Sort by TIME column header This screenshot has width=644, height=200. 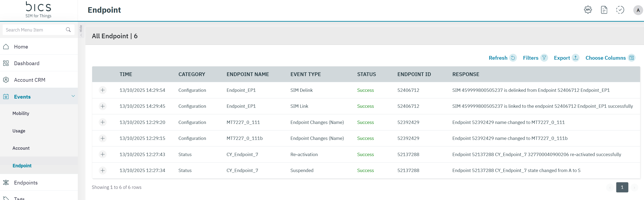point(126,74)
